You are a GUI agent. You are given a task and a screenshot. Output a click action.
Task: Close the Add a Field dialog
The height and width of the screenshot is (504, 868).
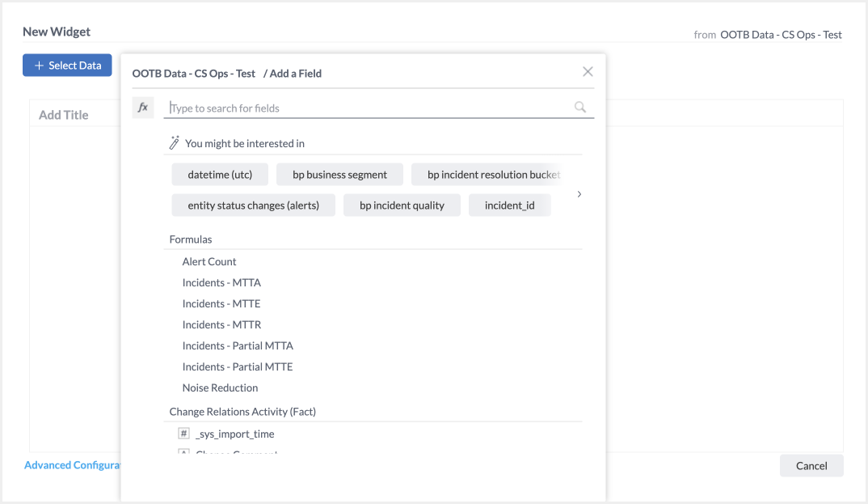[x=588, y=71]
